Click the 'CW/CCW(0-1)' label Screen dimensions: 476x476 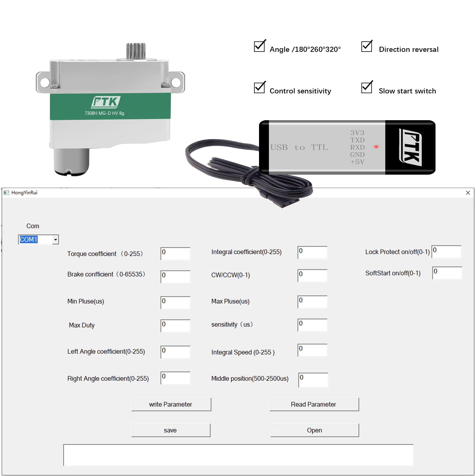coord(231,275)
